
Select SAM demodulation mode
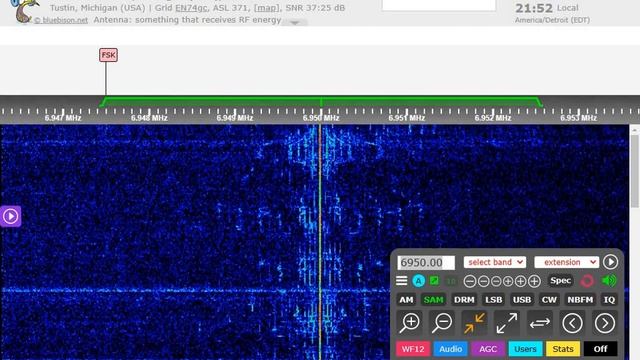(x=433, y=300)
